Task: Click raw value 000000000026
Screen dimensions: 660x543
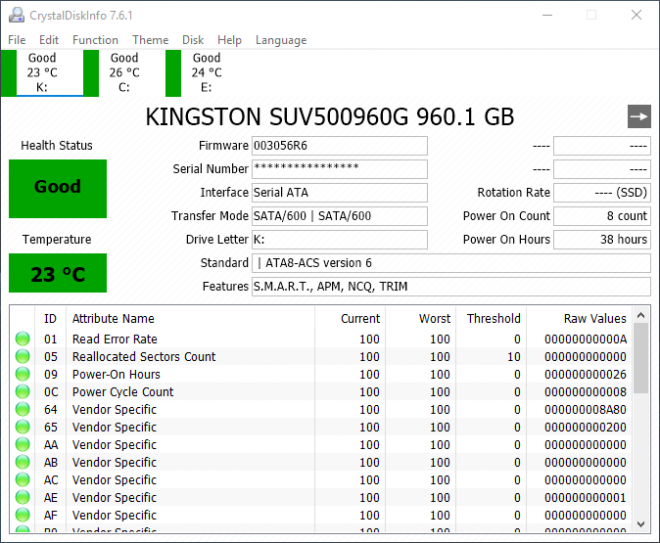Action: click(x=585, y=374)
